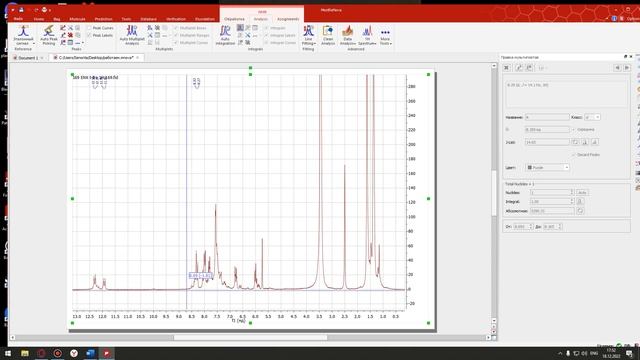
Task: Click icon next to Absolute value field
Action: pyautogui.click(x=580, y=211)
